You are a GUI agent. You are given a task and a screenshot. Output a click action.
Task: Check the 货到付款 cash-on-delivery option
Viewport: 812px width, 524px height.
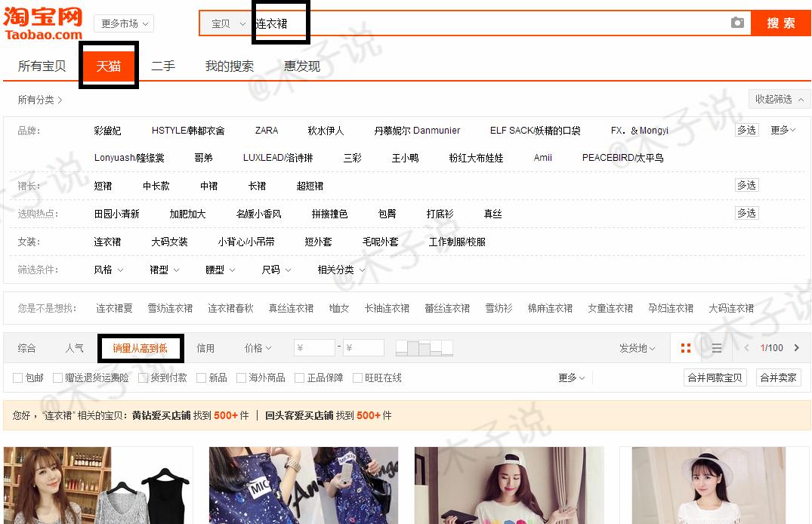(143, 378)
